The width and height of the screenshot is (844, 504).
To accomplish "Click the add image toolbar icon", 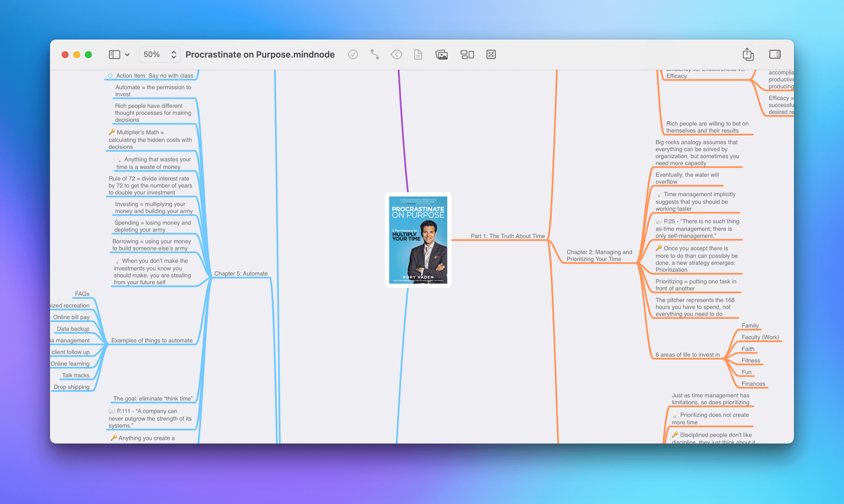I will [442, 55].
